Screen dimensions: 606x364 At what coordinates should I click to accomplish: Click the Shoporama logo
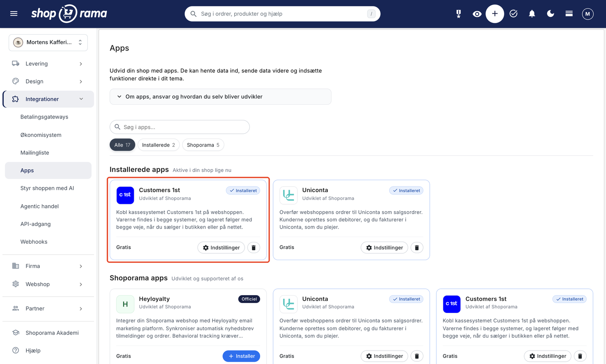(69, 14)
